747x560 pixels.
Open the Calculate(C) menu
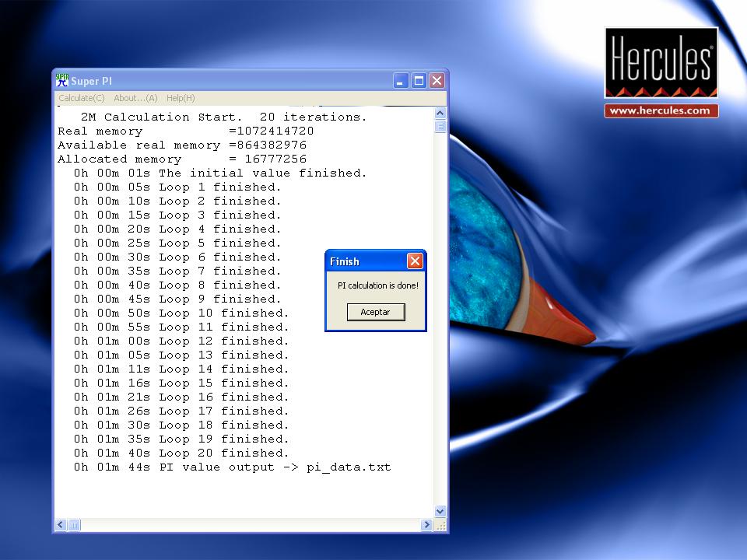(x=82, y=98)
